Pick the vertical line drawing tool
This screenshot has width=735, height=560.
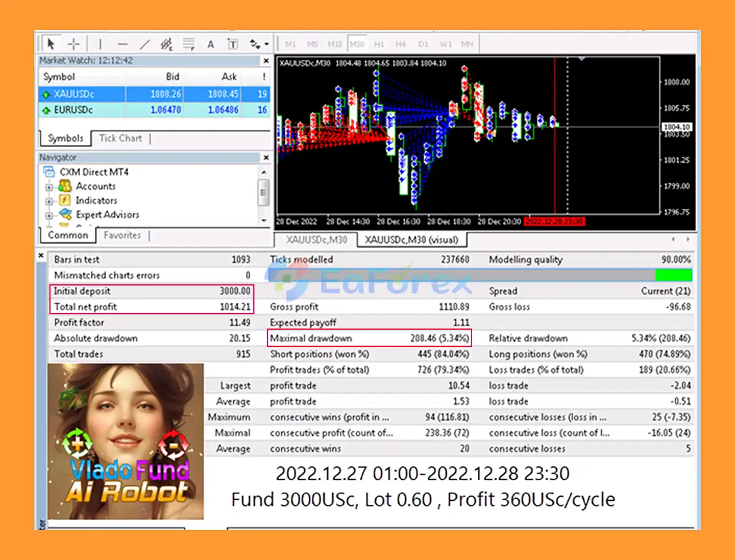[100, 44]
